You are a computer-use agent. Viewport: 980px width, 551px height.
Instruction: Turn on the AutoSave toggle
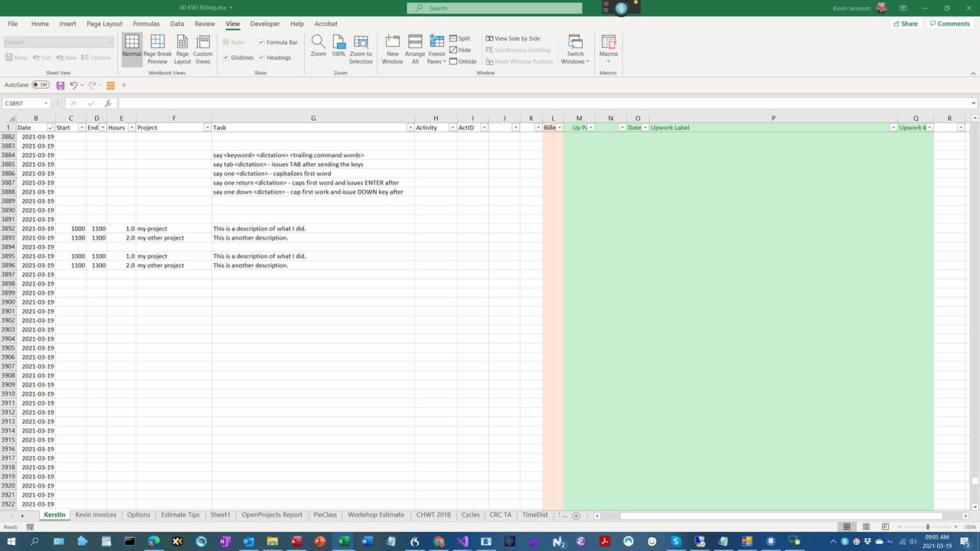pos(41,85)
